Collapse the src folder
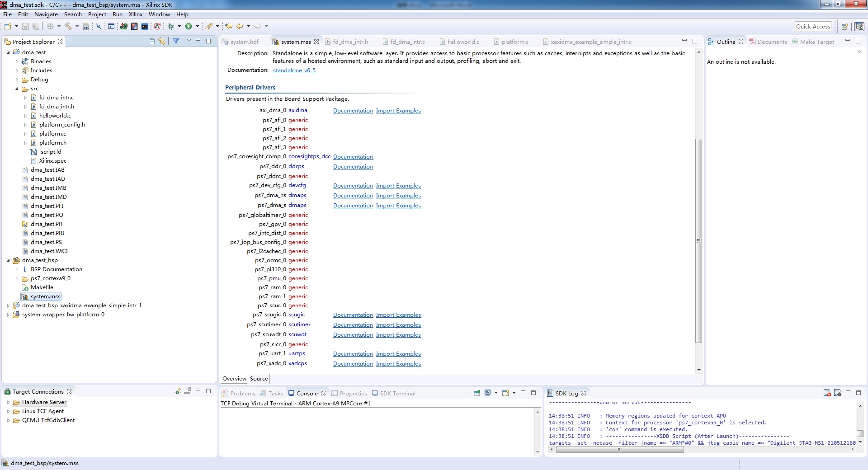 point(17,89)
